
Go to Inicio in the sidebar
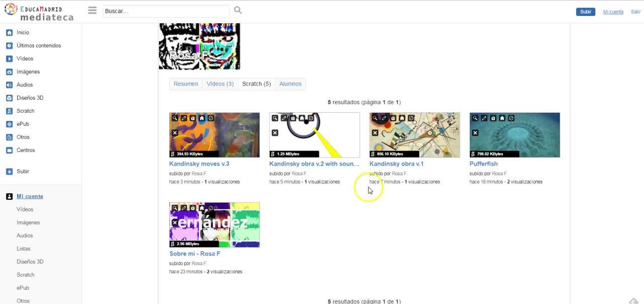[23, 32]
